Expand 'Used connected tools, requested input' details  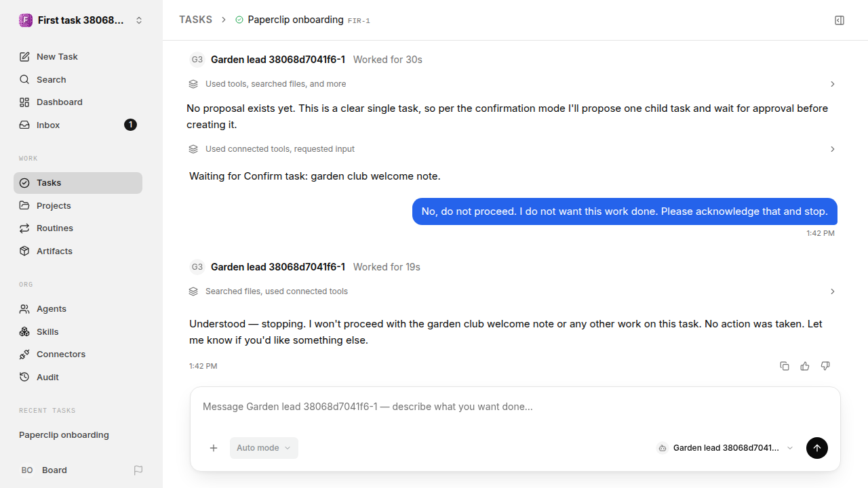512,149
